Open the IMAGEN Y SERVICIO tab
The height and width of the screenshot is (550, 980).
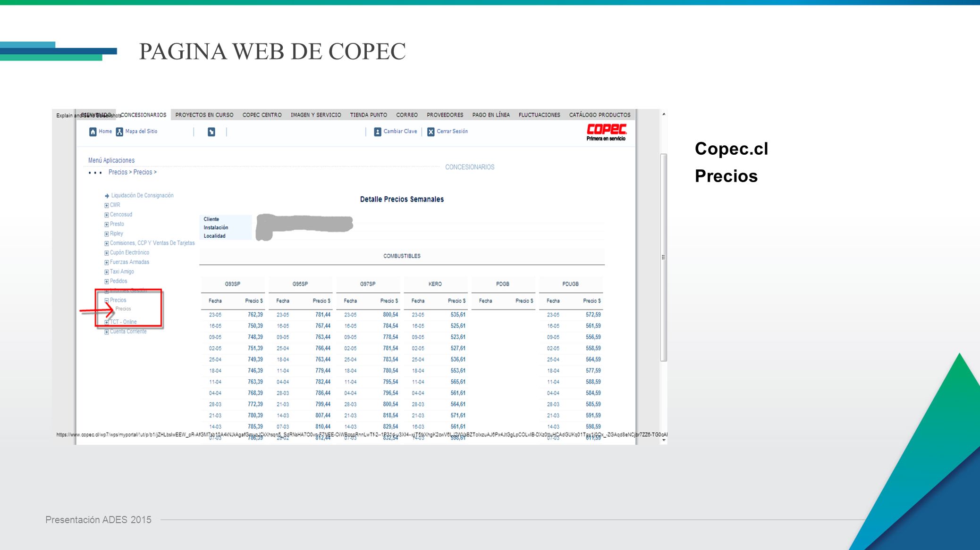point(316,115)
